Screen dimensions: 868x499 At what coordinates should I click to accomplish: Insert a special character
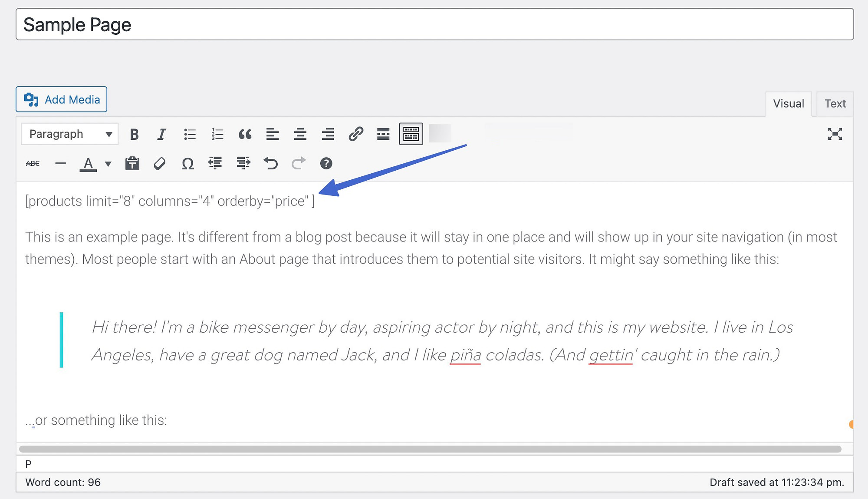point(187,164)
